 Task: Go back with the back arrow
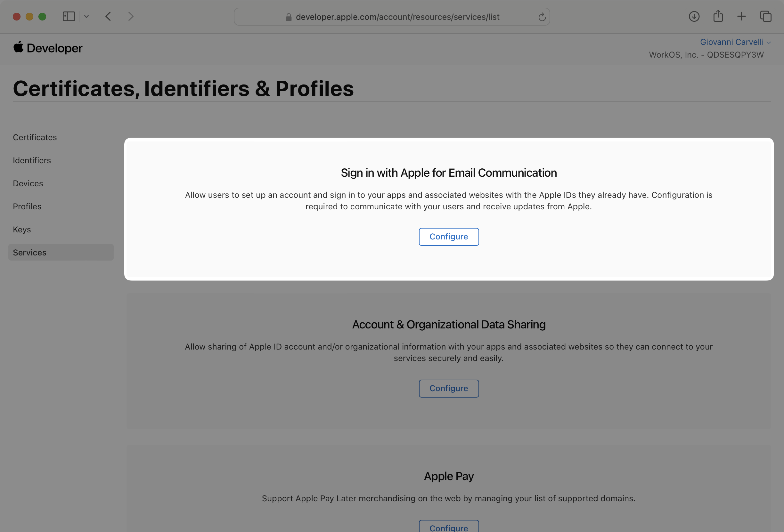tap(108, 16)
